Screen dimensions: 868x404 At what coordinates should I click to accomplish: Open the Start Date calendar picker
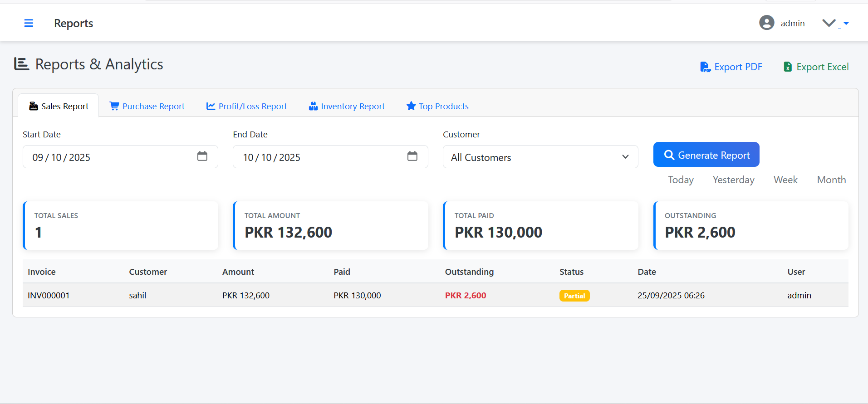202,156
